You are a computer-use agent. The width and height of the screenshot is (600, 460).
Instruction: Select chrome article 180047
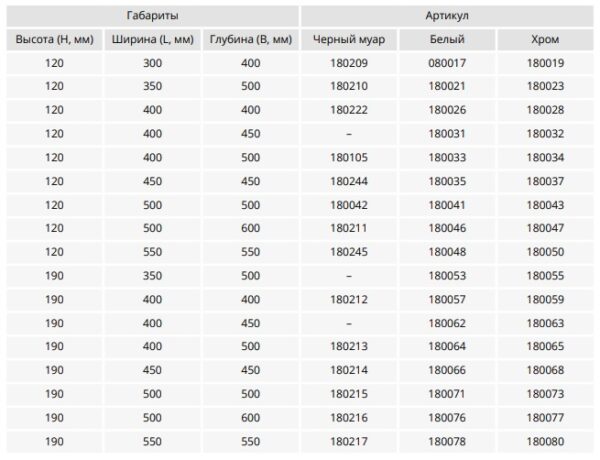[x=545, y=228]
